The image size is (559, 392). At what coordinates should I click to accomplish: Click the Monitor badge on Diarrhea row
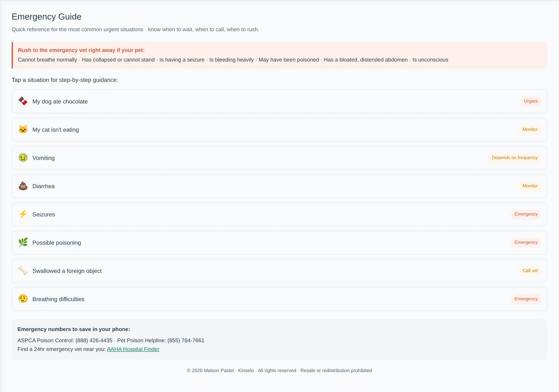[530, 186]
